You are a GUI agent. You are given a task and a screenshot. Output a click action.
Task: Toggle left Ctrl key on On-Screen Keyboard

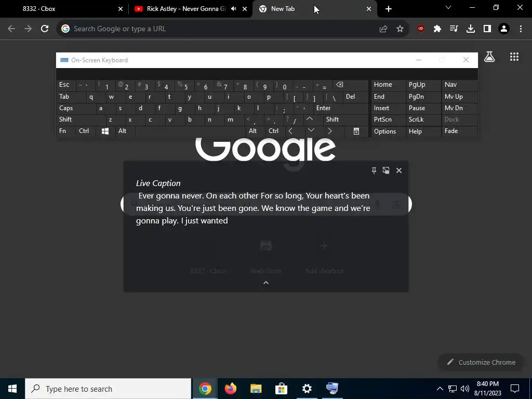(x=86, y=131)
